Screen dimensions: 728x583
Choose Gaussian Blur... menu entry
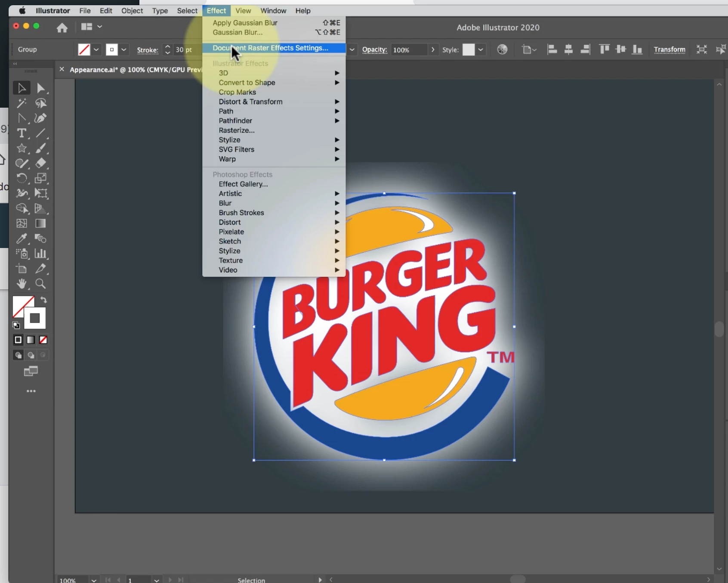pyautogui.click(x=274, y=32)
